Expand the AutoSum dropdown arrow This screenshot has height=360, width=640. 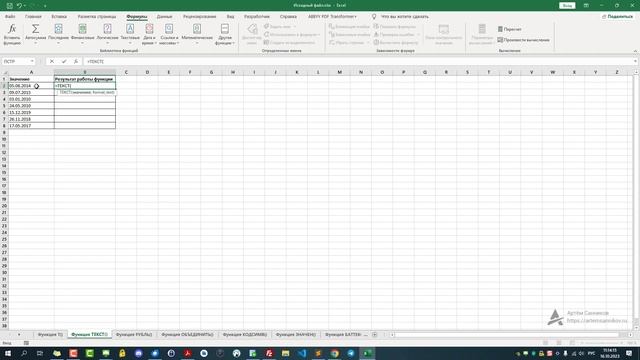pos(36,43)
